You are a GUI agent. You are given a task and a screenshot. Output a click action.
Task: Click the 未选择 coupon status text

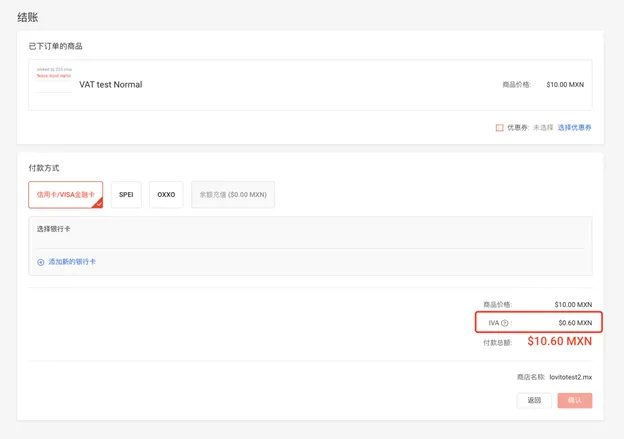pos(543,127)
